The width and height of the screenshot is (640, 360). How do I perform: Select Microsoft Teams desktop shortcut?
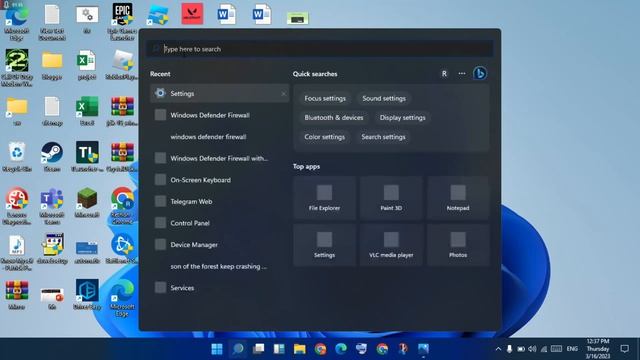pyautogui.click(x=52, y=206)
